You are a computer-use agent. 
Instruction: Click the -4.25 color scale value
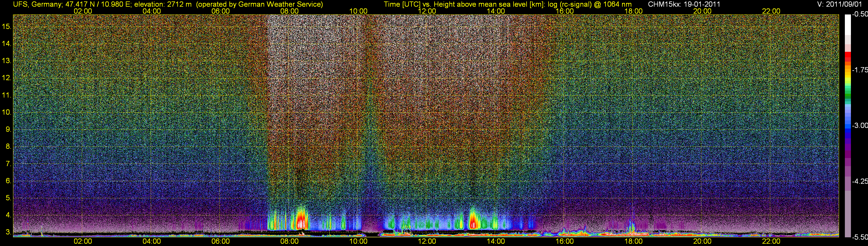coord(860,181)
